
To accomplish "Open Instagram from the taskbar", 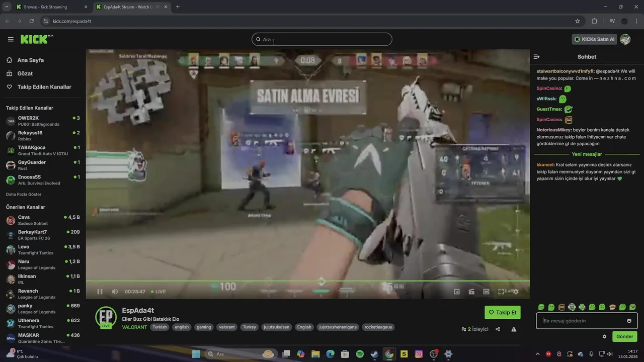I will [x=419, y=354].
